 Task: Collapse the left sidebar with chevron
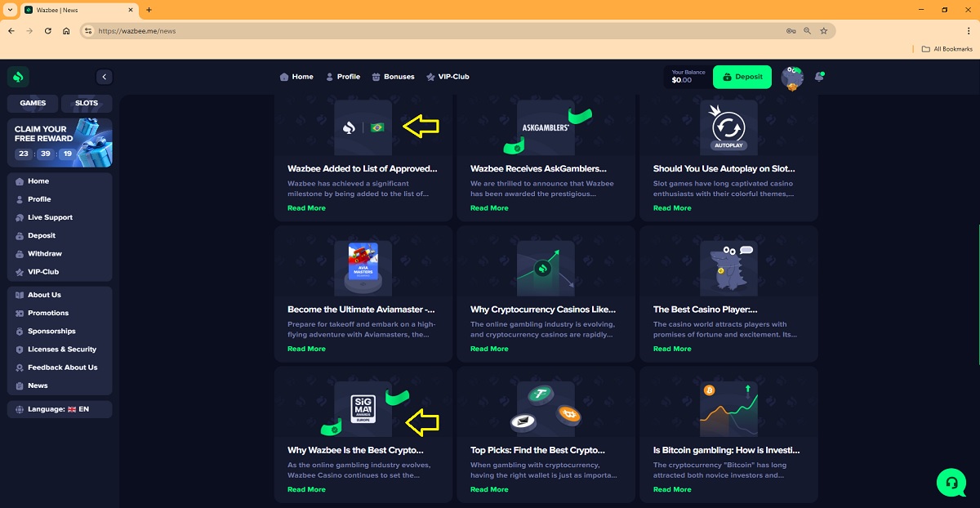[104, 77]
